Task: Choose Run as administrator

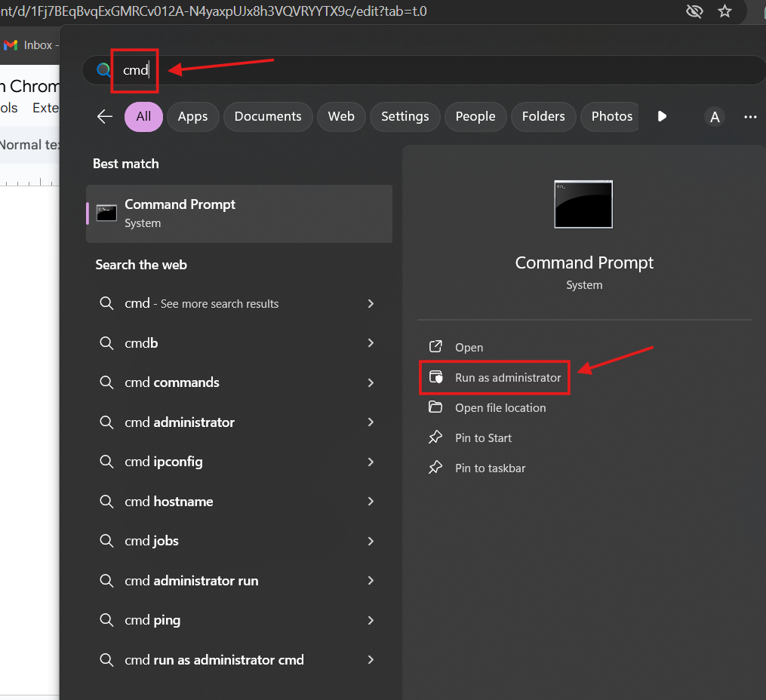Action: pos(495,377)
